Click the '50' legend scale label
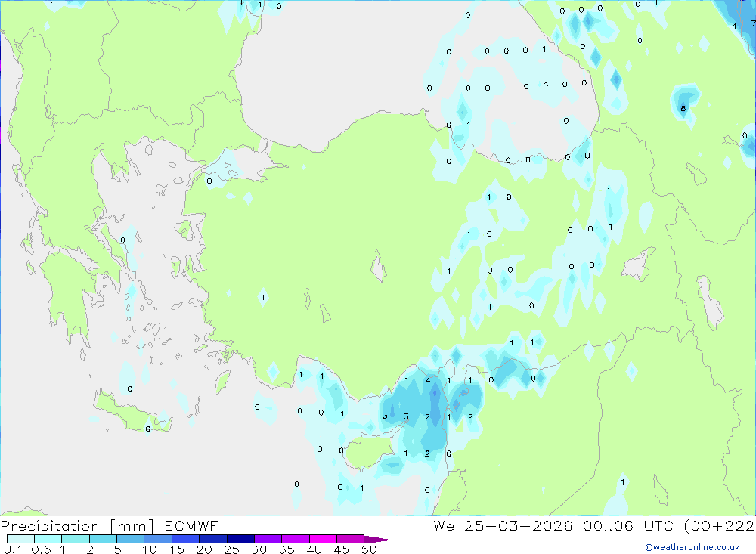This screenshot has width=756, height=554. pyautogui.click(x=369, y=549)
